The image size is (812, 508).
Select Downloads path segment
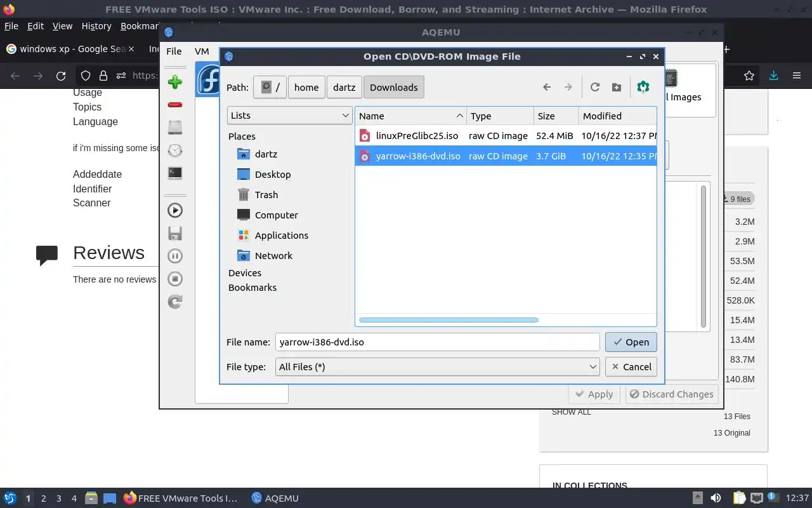click(394, 87)
